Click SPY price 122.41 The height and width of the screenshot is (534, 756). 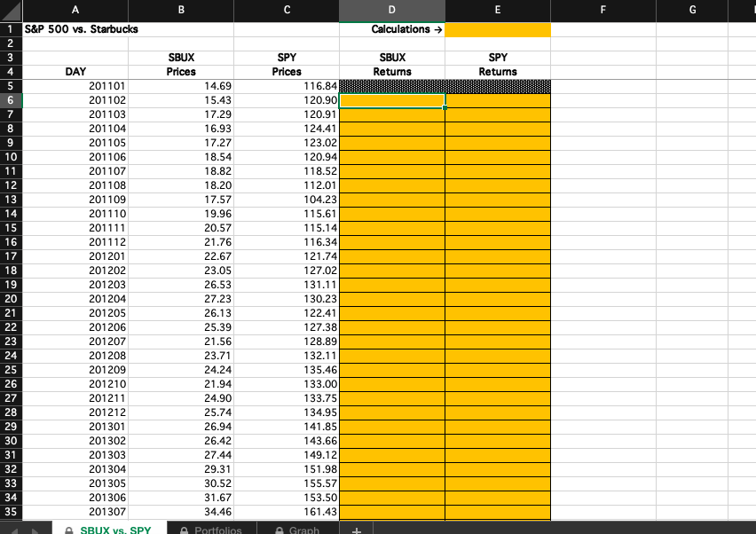coord(287,313)
